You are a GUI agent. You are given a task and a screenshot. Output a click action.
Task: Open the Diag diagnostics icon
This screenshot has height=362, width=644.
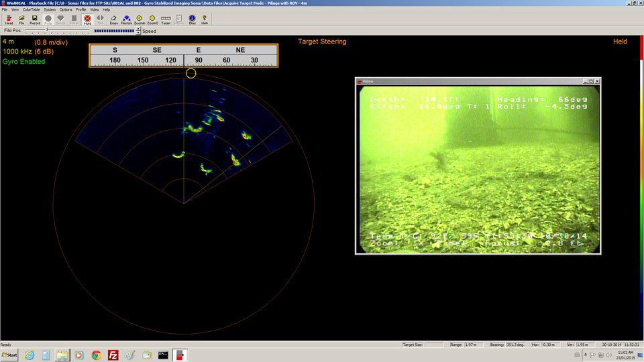pyautogui.click(x=192, y=19)
